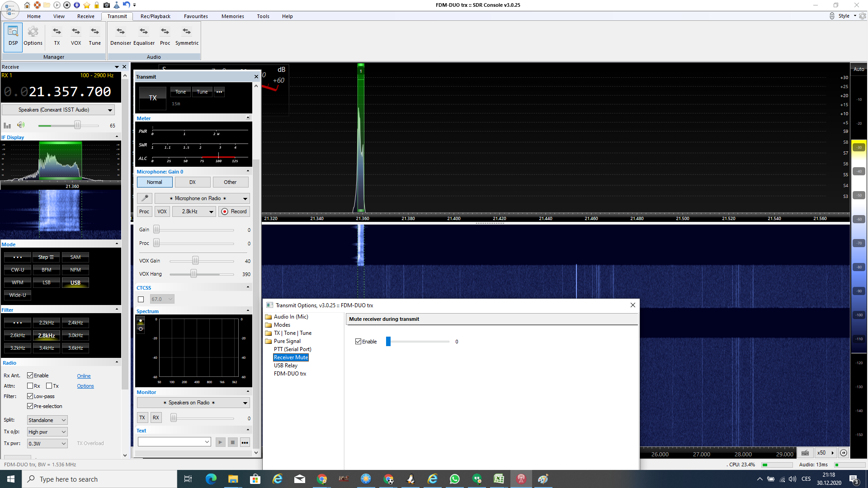
Task: Select USB Relay in options tree
Action: tap(285, 366)
